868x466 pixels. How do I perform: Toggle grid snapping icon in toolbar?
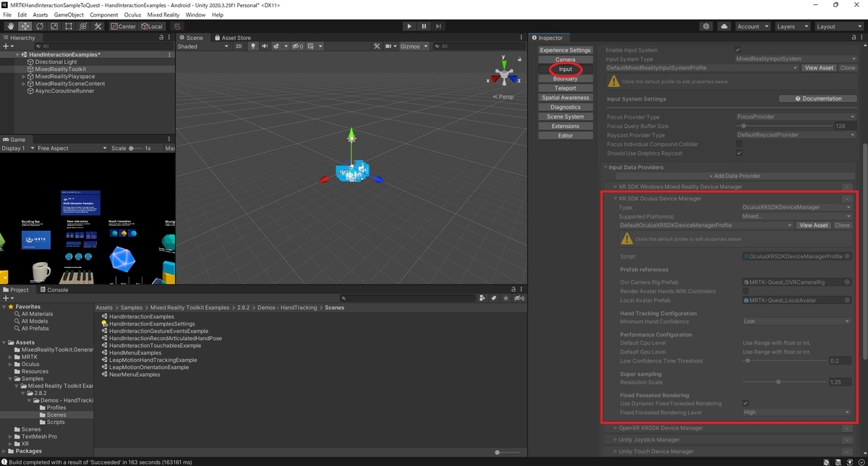point(177,26)
